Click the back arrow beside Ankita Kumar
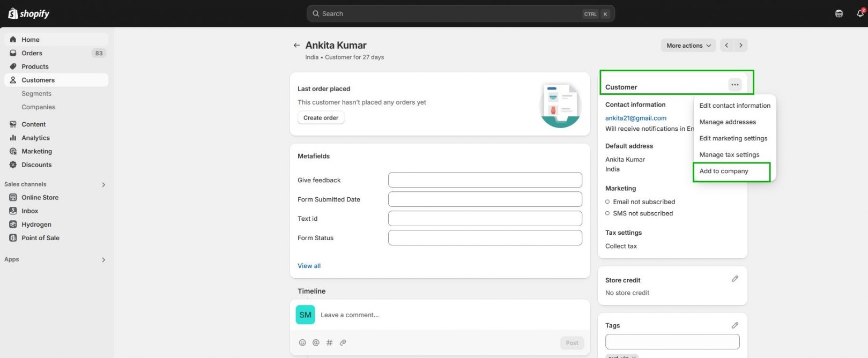The image size is (868, 358). pos(296,46)
